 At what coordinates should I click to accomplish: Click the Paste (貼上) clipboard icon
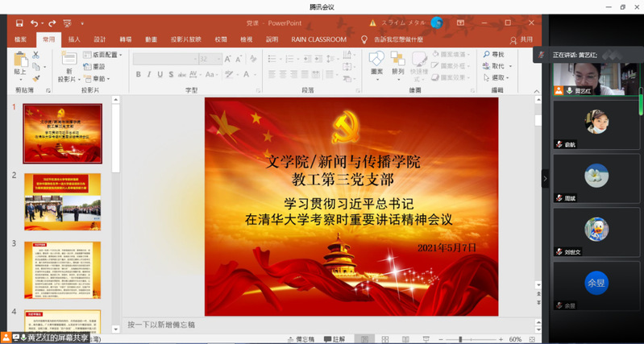(x=20, y=59)
